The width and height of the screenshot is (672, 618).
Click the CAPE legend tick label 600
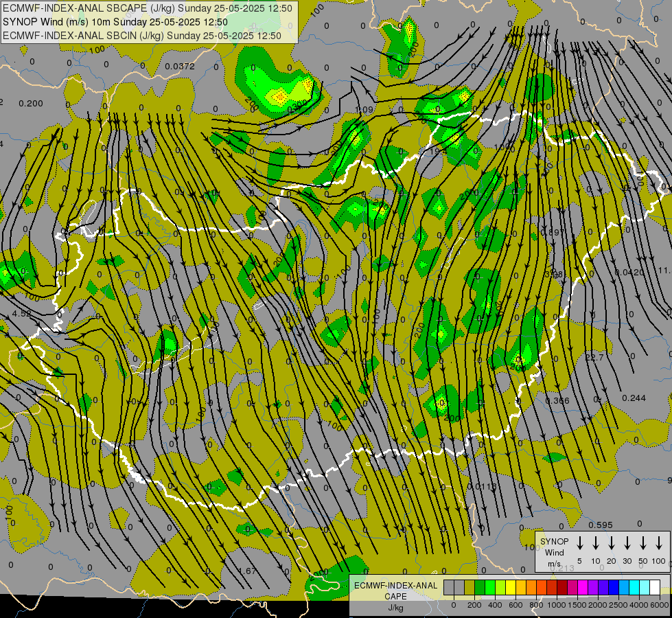pyautogui.click(x=515, y=605)
